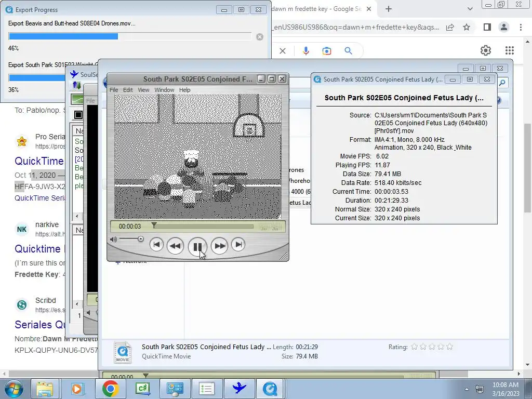Switch to QuickTime Player in taskbar
Screen dimensions: 532x399
pos(270,389)
